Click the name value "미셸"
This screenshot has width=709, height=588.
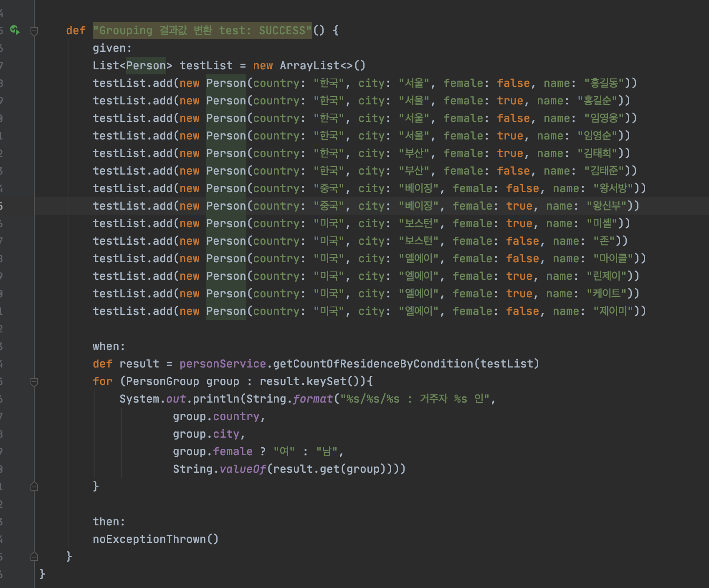[602, 223]
